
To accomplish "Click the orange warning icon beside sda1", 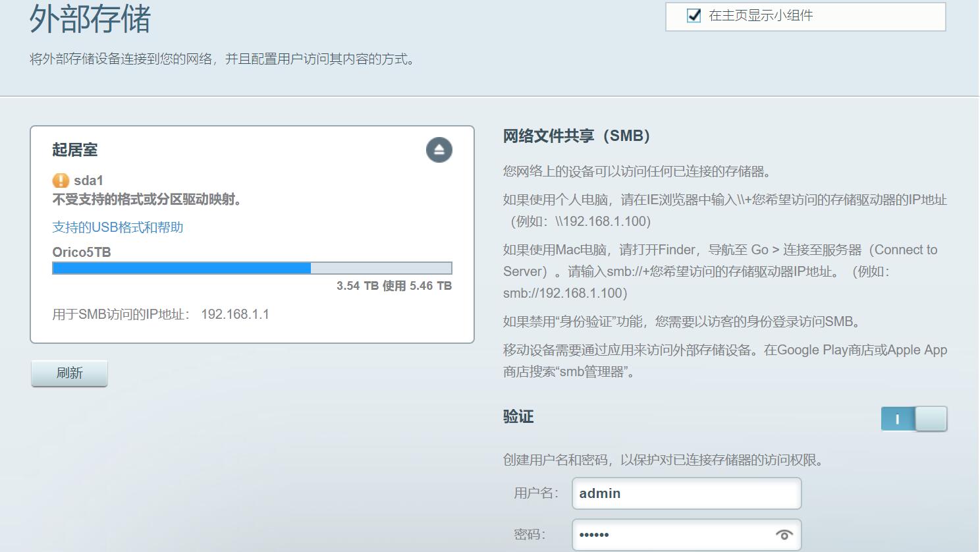I will [61, 180].
